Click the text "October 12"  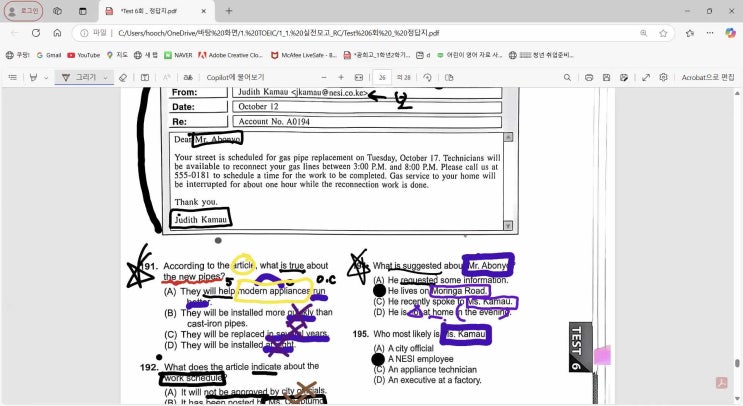click(x=258, y=107)
